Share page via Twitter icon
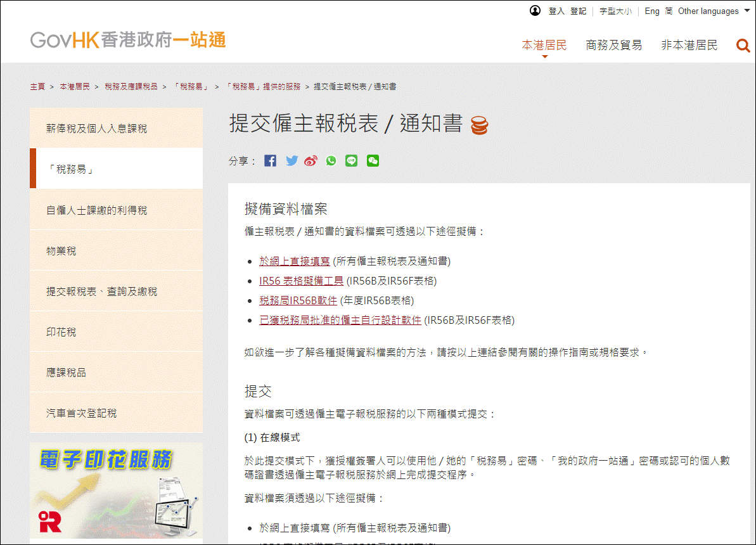 coord(292,161)
